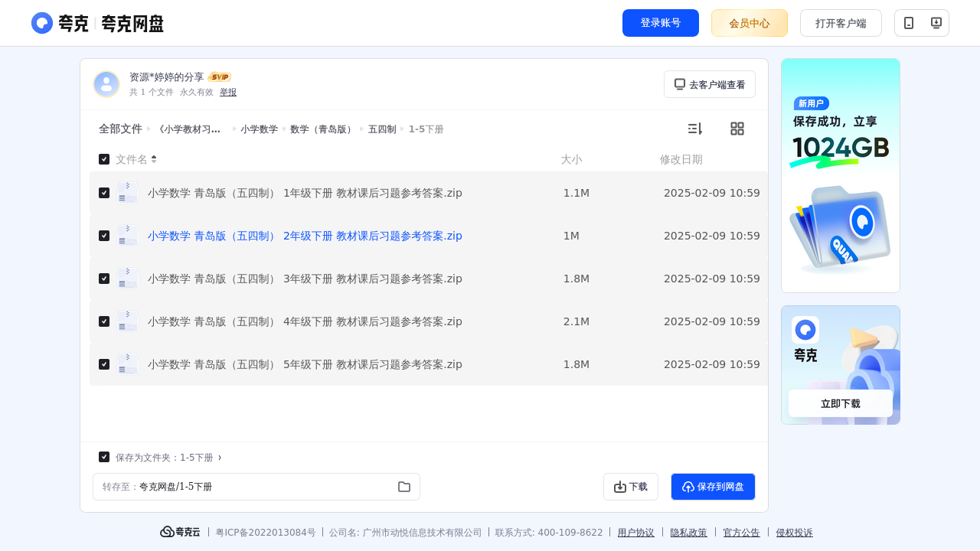980x551 pixels.
Task: Open file 小学数学 青岛版 3年级下册 zip name
Action: tap(305, 279)
